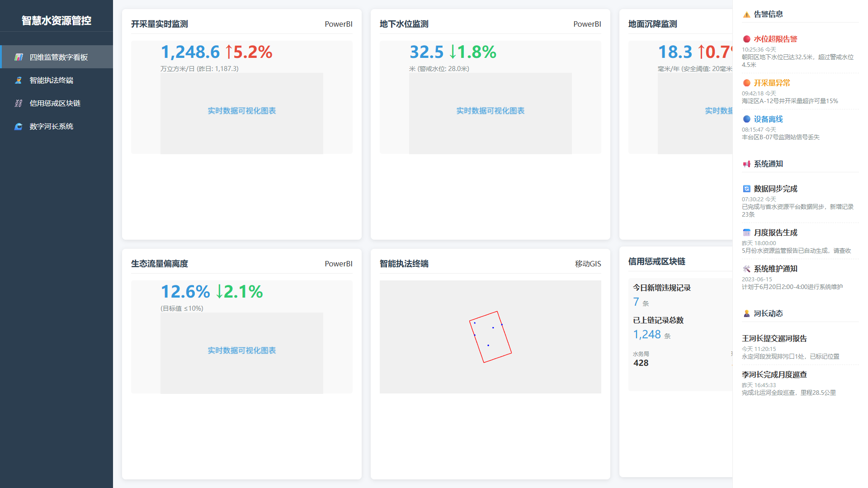868x488 pixels.
Task: Click the dashboard icon beside 四维监管数字看板
Action: coord(19,57)
